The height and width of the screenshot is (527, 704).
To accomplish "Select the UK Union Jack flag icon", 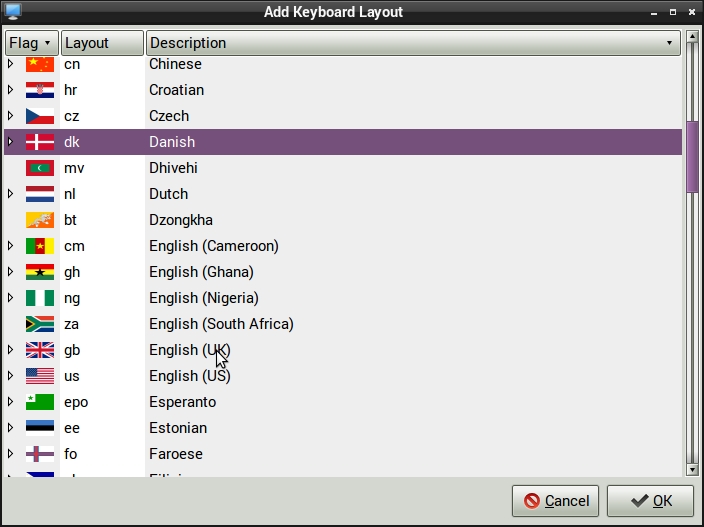I will 40,350.
